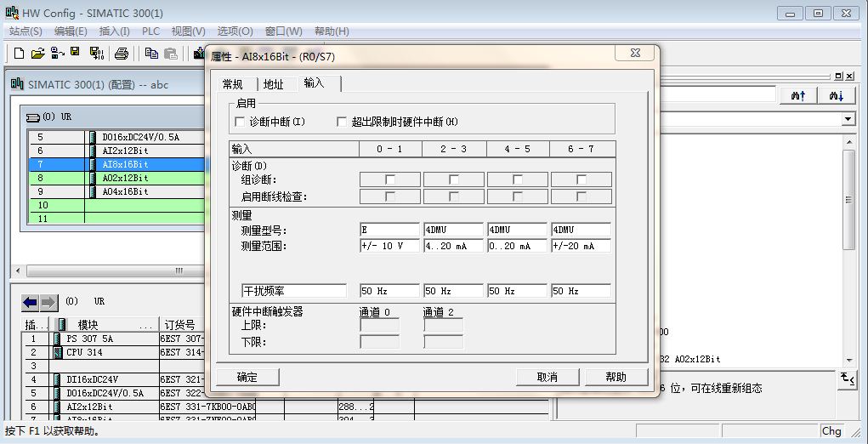The width and height of the screenshot is (868, 444).
Task: Open measurement range dropdown showing 4..20 mA
Action: 454,246
